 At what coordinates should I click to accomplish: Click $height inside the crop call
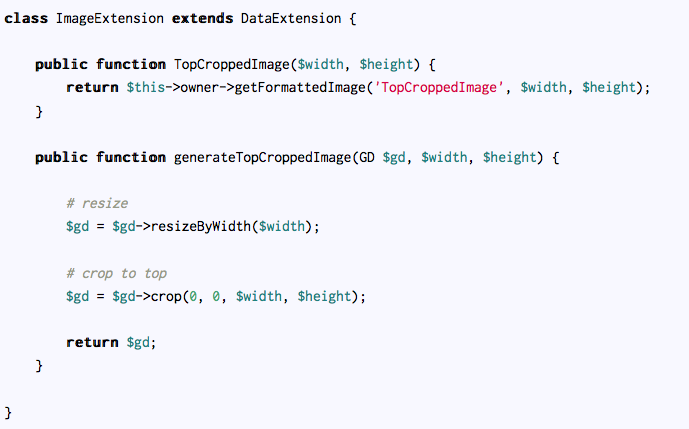[324, 296]
